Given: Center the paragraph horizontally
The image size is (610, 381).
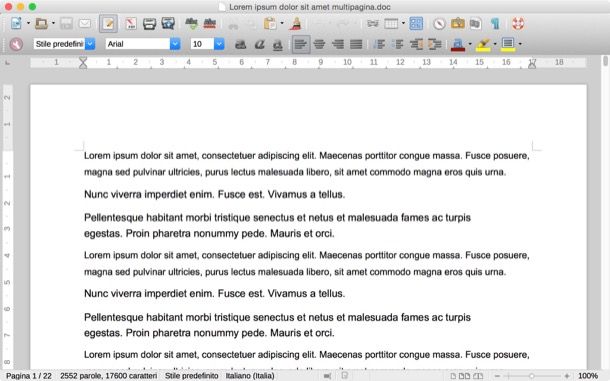Looking at the screenshot, I should pyautogui.click(x=319, y=44).
